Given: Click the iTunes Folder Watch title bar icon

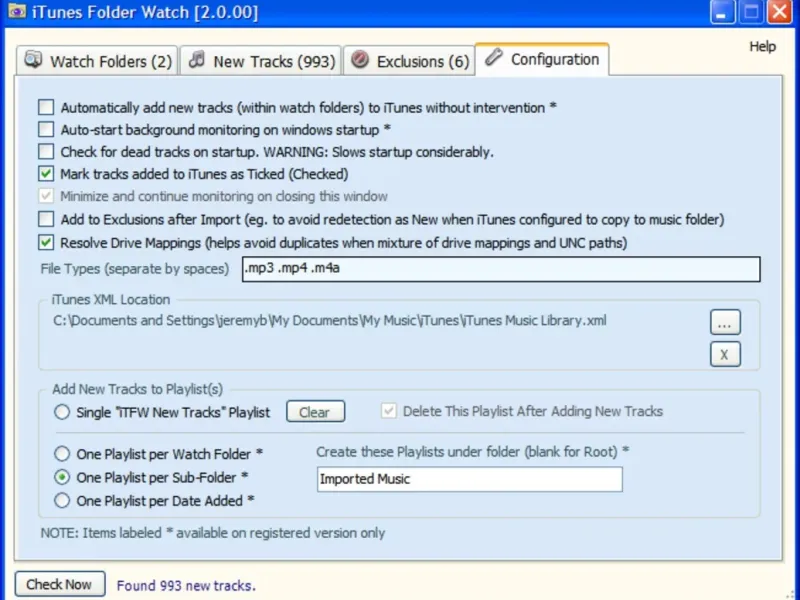Looking at the screenshot, I should tap(16, 11).
